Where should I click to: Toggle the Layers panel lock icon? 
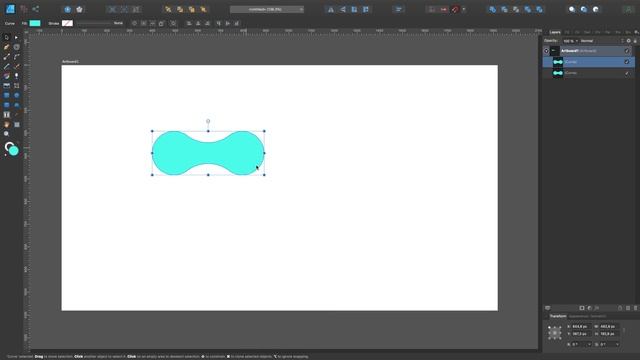[x=635, y=41]
